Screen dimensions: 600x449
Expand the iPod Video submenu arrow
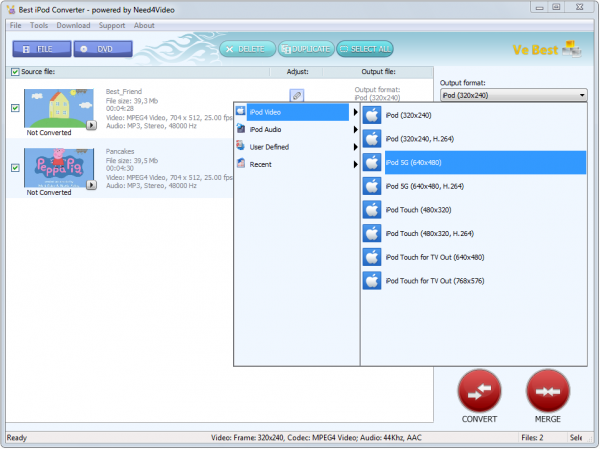pyautogui.click(x=355, y=112)
